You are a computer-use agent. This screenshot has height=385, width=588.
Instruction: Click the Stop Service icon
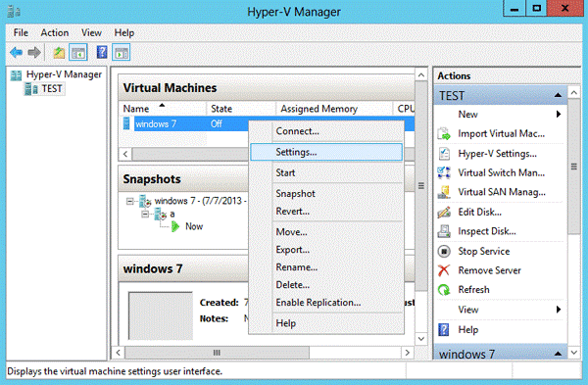444,251
